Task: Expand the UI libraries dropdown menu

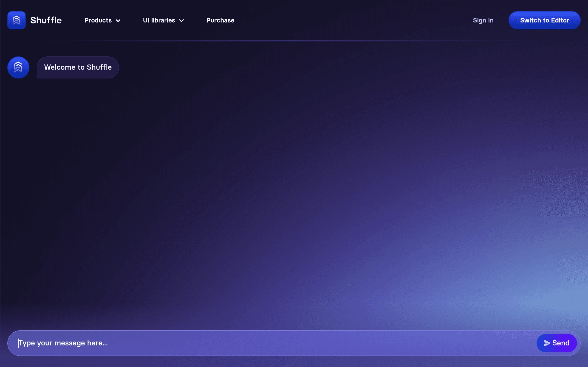Action: tap(163, 20)
